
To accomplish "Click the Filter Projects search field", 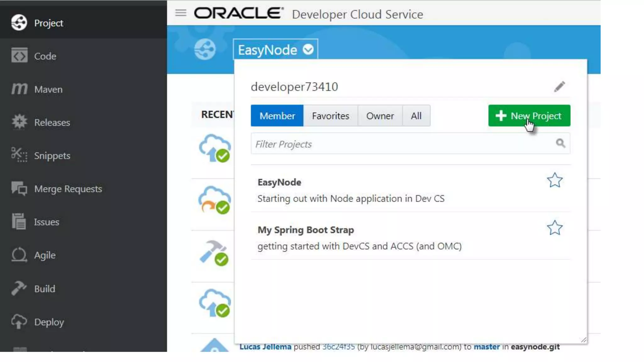I will tap(402, 144).
